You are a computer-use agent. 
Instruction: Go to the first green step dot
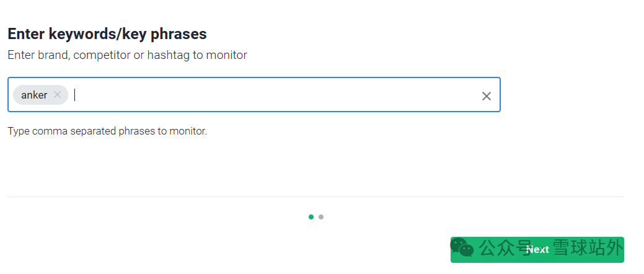coord(311,217)
